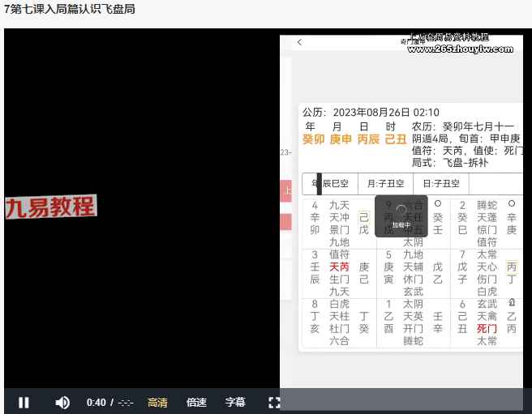Click the 0:40 elapsed time display
Viewport: 532px width, 414px height.
pyautogui.click(x=97, y=402)
